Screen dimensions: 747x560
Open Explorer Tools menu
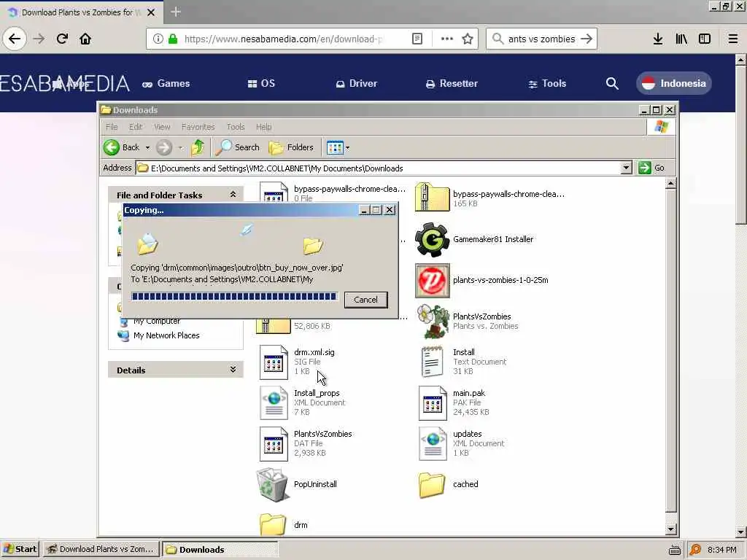pyautogui.click(x=236, y=127)
